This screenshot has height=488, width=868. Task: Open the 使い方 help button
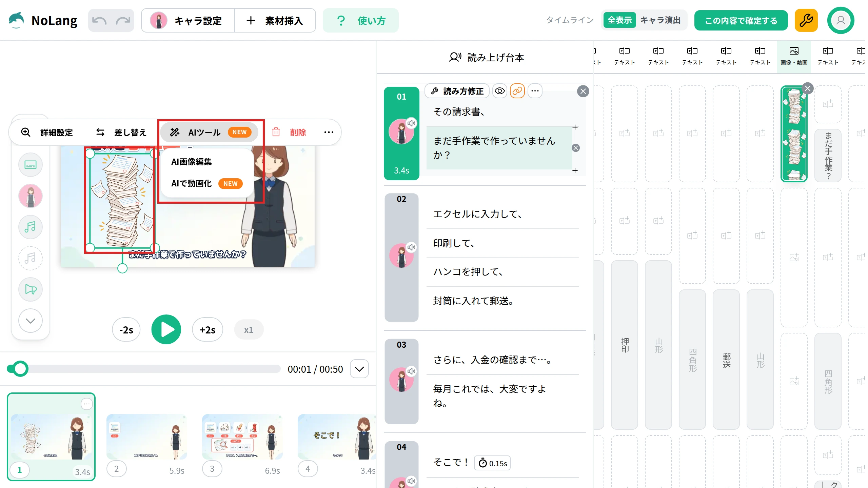361,21
